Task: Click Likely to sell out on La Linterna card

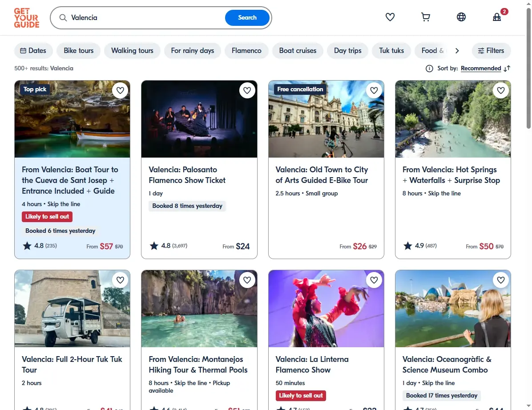Action: point(301,396)
